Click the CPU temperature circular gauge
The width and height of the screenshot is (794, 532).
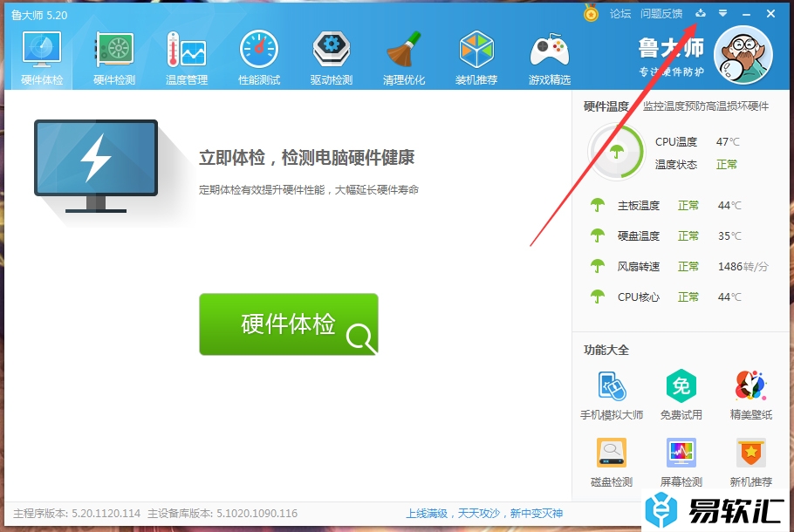point(616,152)
